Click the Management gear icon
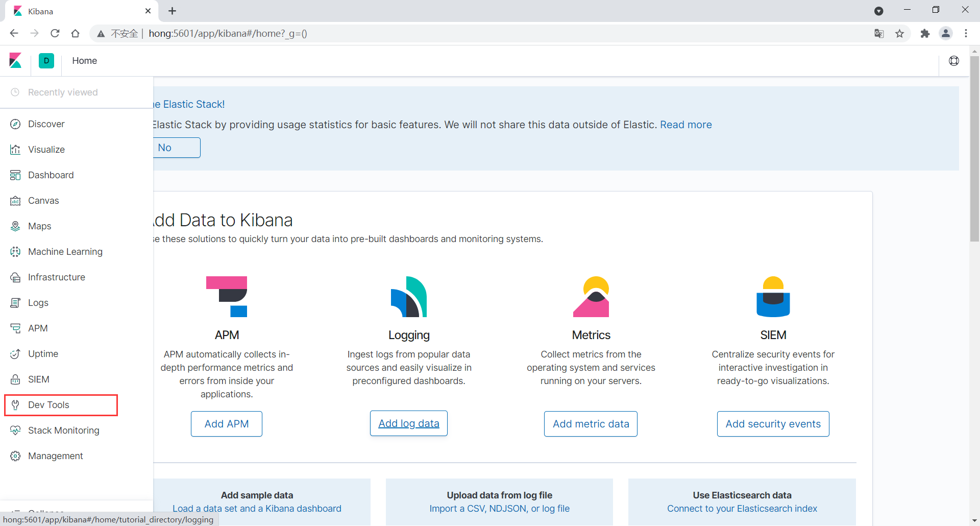The height and width of the screenshot is (526, 980). coord(15,456)
